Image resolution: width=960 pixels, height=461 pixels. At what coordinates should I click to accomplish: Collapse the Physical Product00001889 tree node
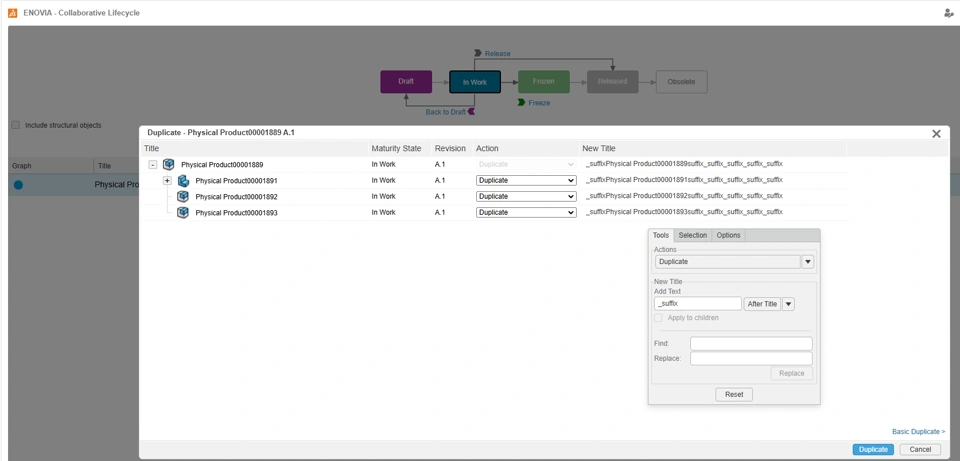click(x=153, y=165)
